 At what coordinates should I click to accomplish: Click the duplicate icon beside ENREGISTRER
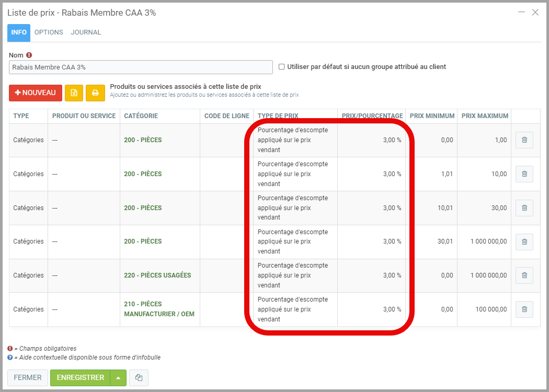coord(139,378)
